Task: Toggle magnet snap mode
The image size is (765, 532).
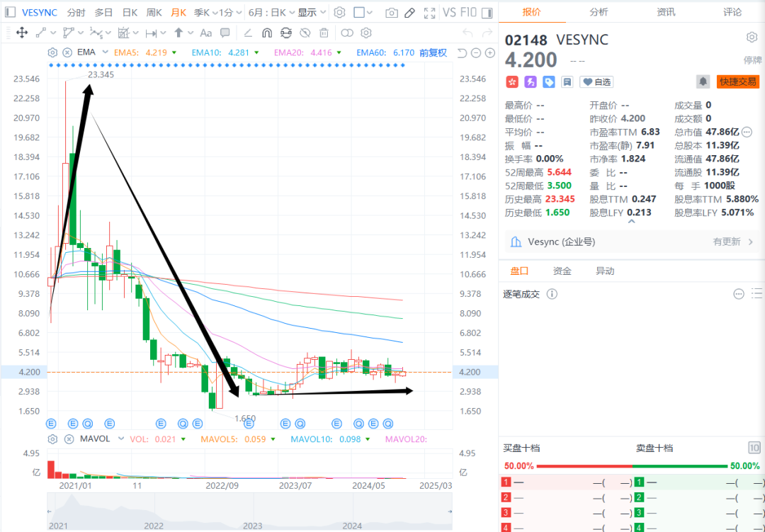Action: point(267,33)
